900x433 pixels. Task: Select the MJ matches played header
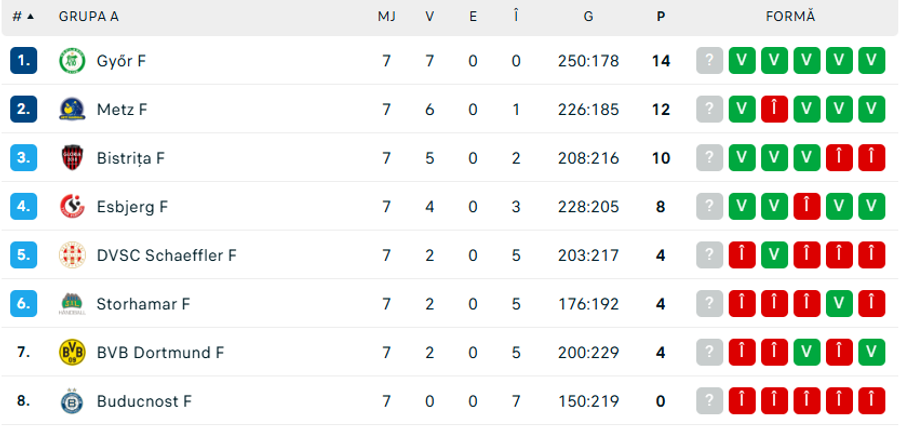386,17
